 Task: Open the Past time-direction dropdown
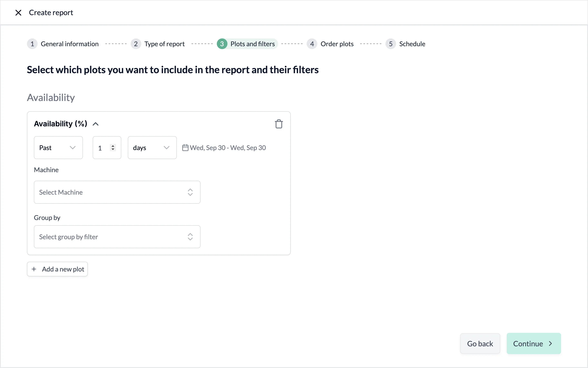58,148
